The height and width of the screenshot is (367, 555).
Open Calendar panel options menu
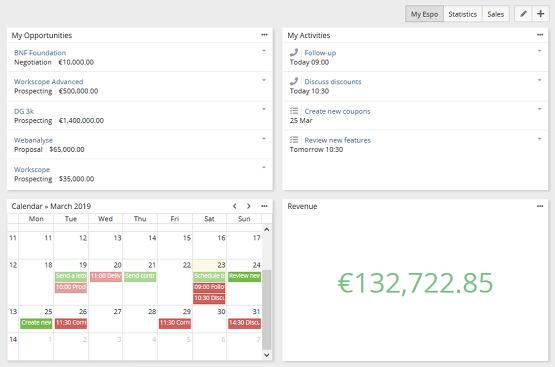(x=264, y=206)
